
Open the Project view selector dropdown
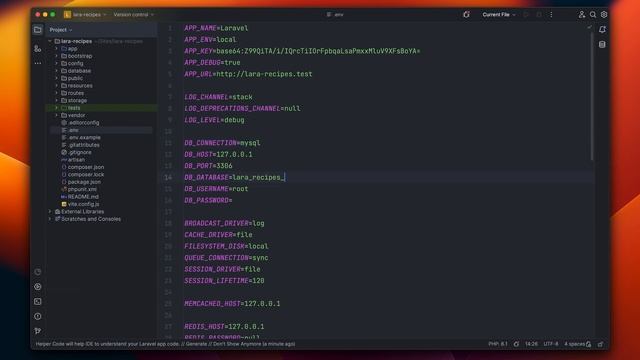61,30
